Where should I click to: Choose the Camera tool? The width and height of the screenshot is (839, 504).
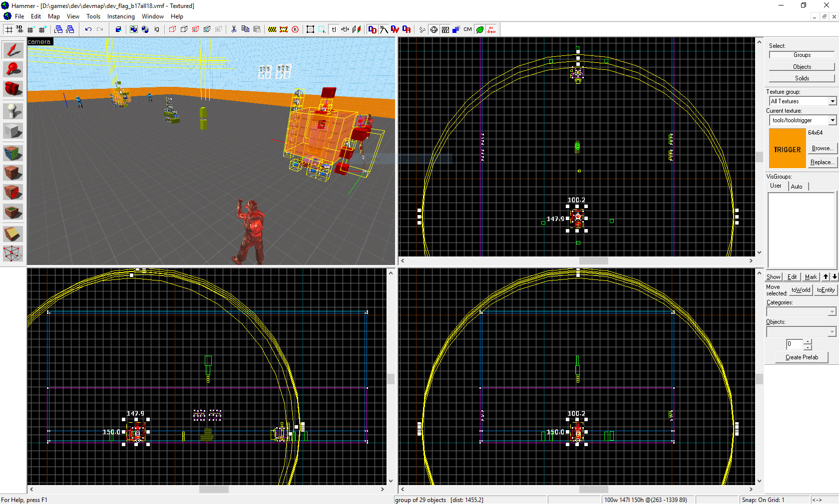pos(13,89)
